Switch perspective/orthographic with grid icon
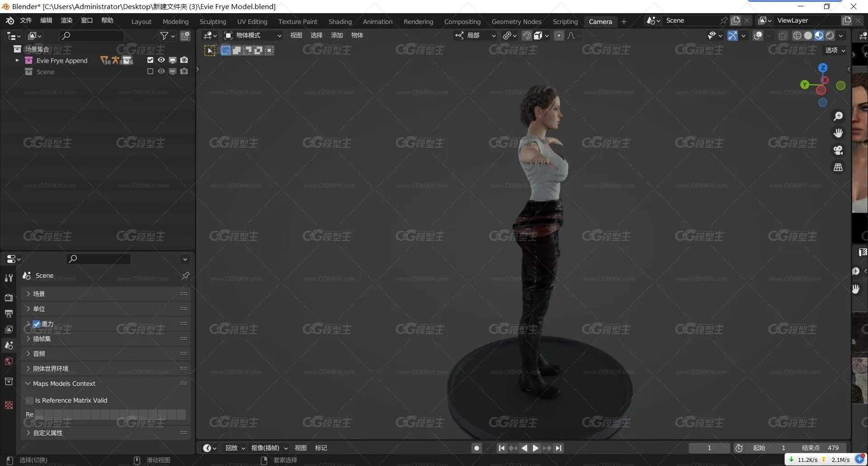 pos(838,167)
